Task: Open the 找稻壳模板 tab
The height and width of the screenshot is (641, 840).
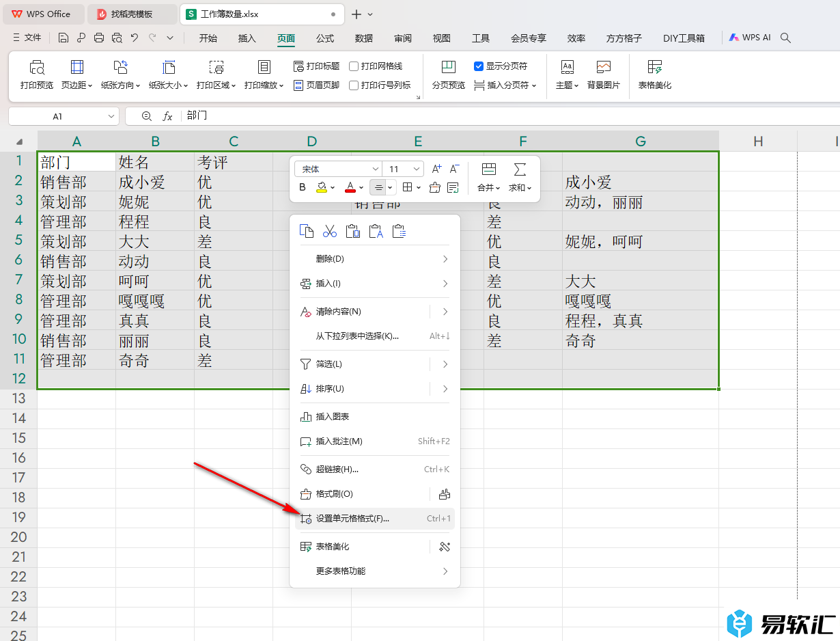Action: click(132, 14)
